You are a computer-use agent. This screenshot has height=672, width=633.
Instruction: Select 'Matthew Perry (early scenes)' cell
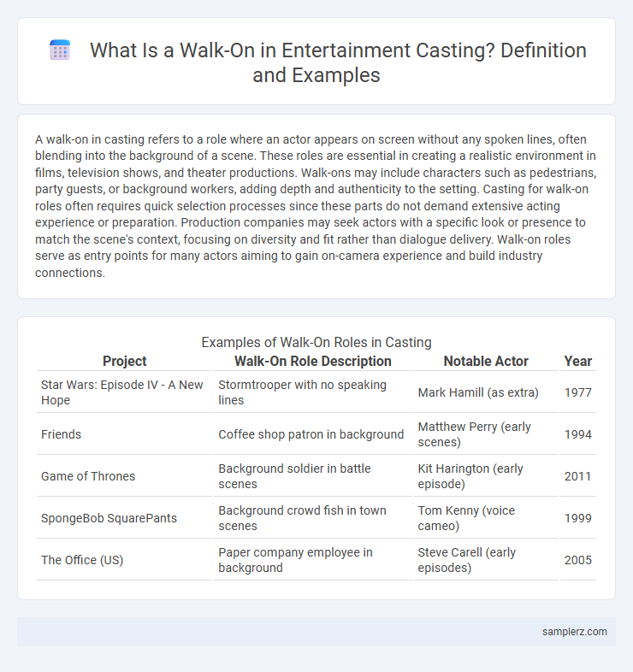tap(486, 434)
